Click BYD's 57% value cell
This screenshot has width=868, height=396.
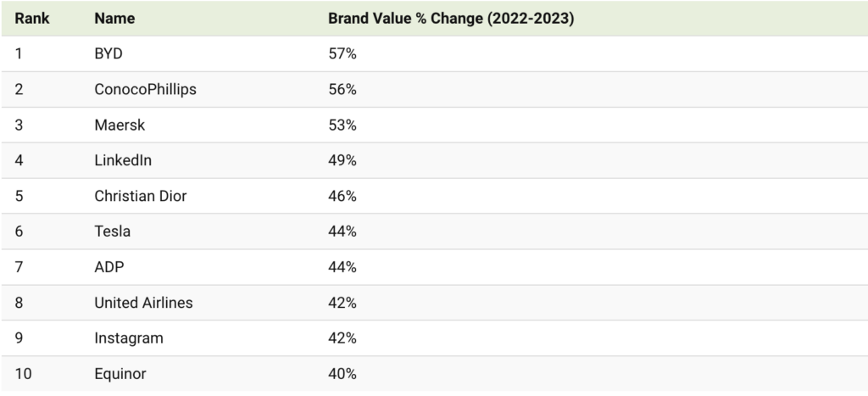tap(342, 53)
